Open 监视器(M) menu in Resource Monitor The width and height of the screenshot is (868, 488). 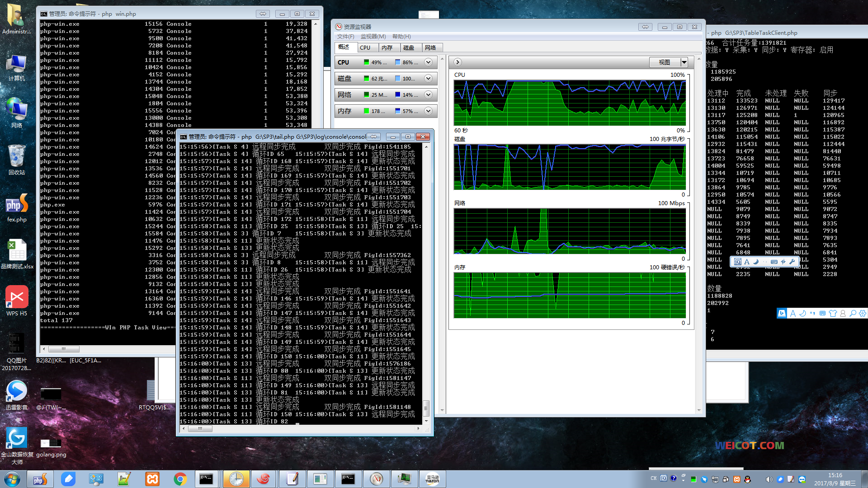click(x=373, y=37)
